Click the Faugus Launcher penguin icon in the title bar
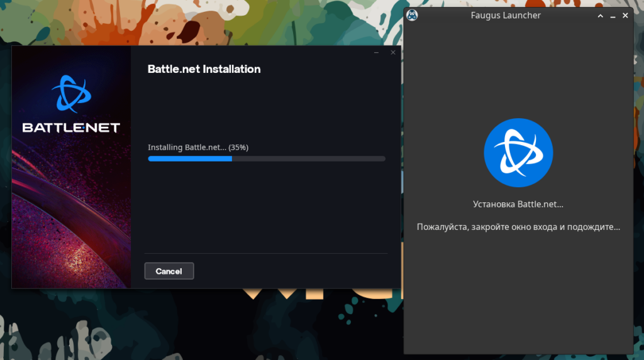This screenshot has width=644, height=360. pyautogui.click(x=413, y=15)
